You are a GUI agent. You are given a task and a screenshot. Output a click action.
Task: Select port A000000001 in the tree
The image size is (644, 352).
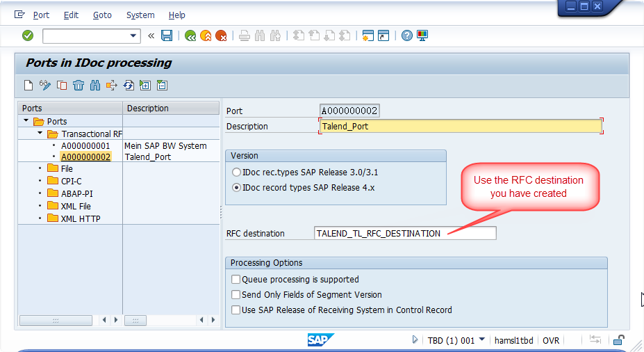[x=85, y=146]
